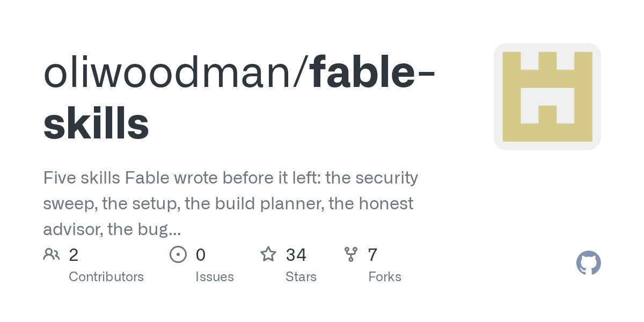Click the issues circle-dot icon
The height and width of the screenshot is (322, 644).
pyautogui.click(x=178, y=254)
